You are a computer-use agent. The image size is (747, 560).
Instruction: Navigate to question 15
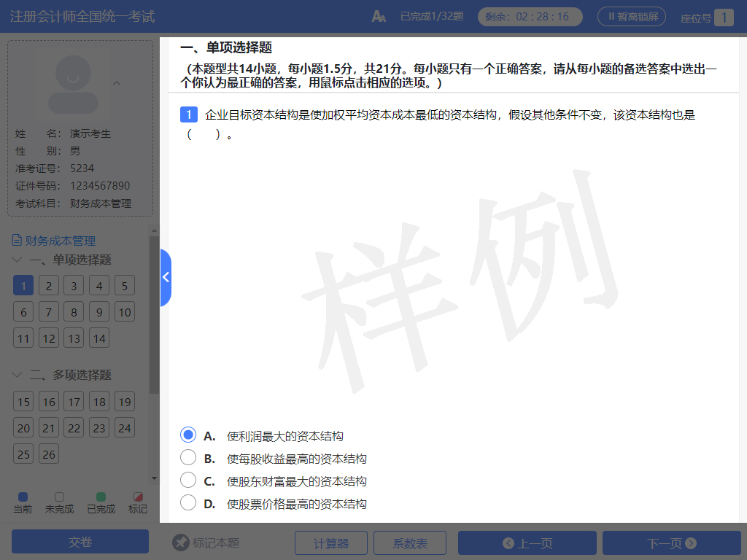(23, 401)
